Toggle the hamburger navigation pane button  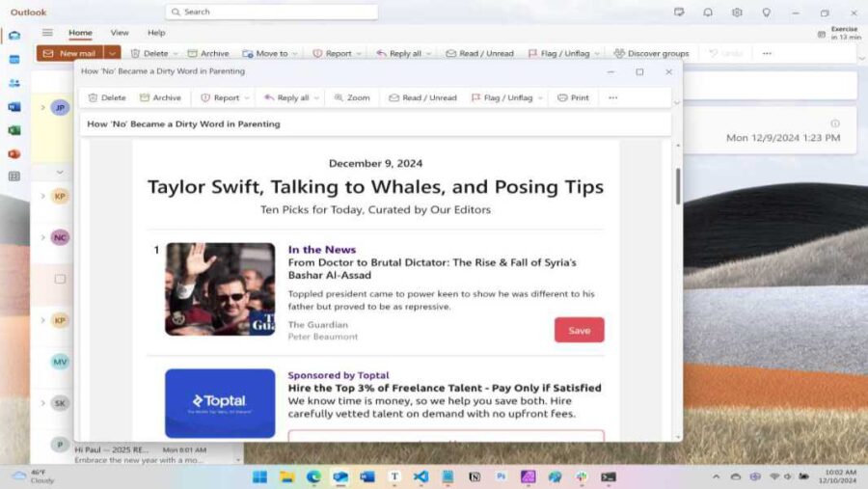pyautogui.click(x=47, y=33)
